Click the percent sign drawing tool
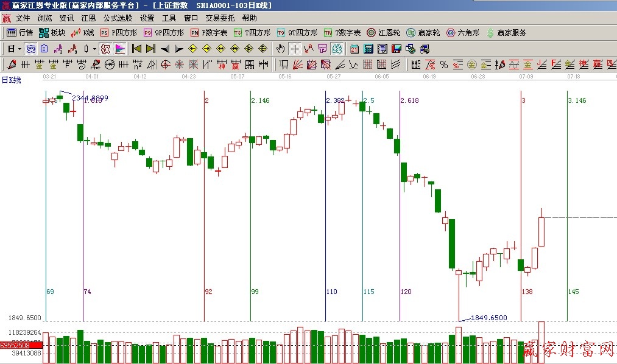The width and height of the screenshot is (617, 364). click(443, 65)
